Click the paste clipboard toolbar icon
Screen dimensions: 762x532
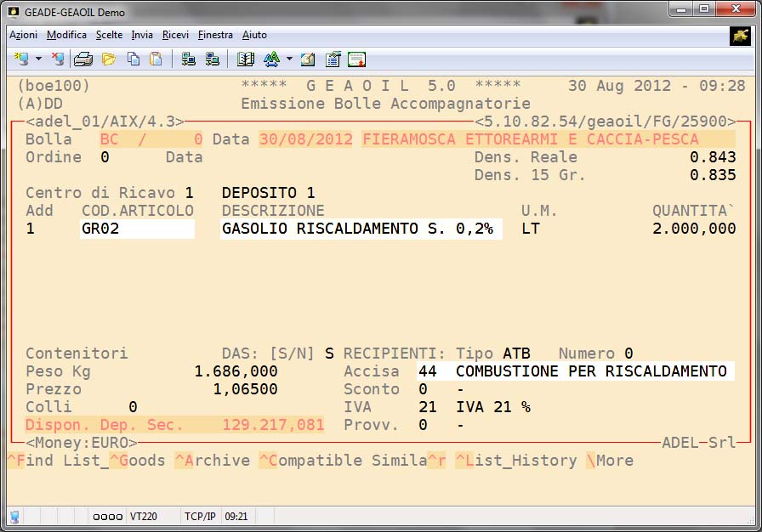pyautogui.click(x=156, y=59)
